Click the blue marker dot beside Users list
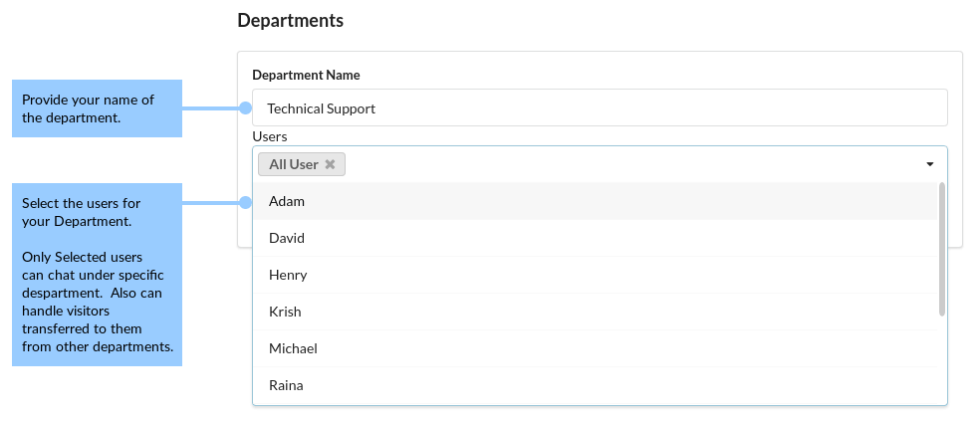The width and height of the screenshot is (980, 421). coord(246,202)
